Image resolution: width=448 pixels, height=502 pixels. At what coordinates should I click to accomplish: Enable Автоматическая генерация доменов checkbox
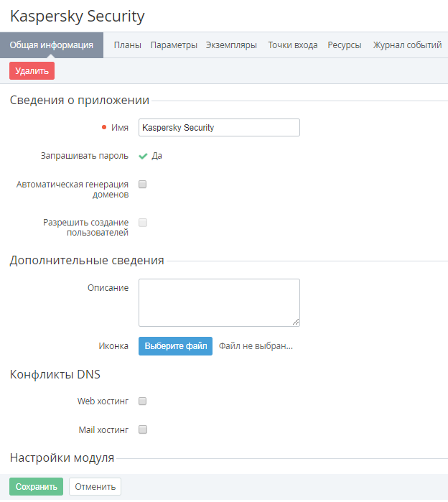[143, 185]
